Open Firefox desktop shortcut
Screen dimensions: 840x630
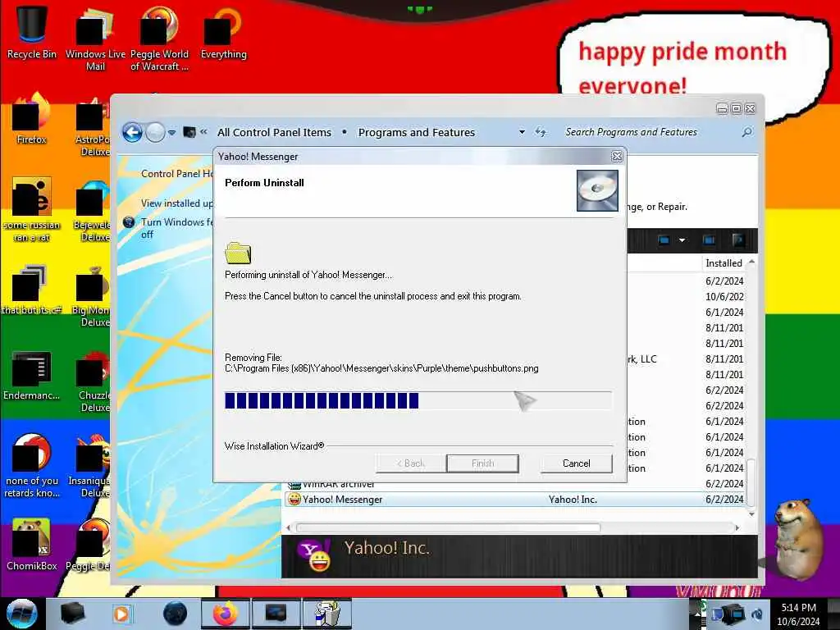[x=32, y=118]
